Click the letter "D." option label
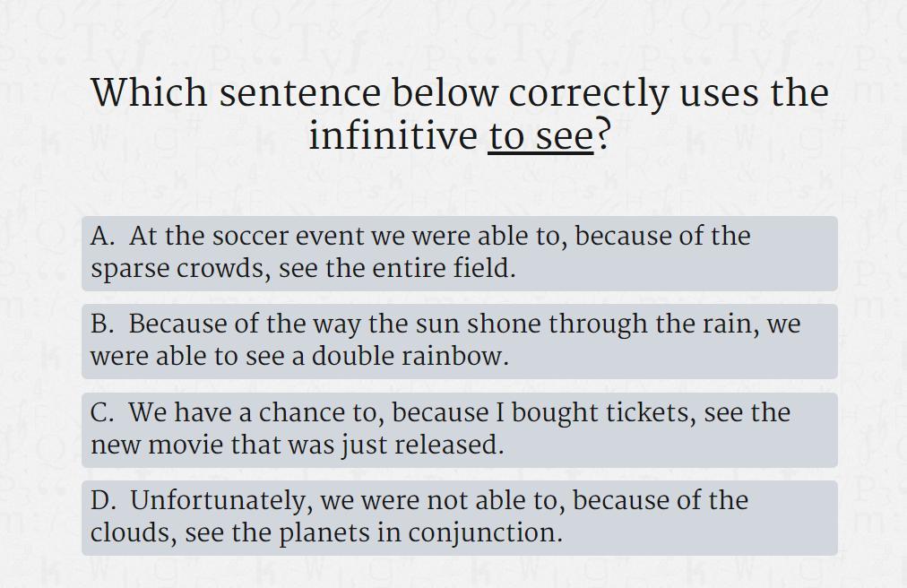This screenshot has width=907, height=588. pyautogui.click(x=104, y=501)
